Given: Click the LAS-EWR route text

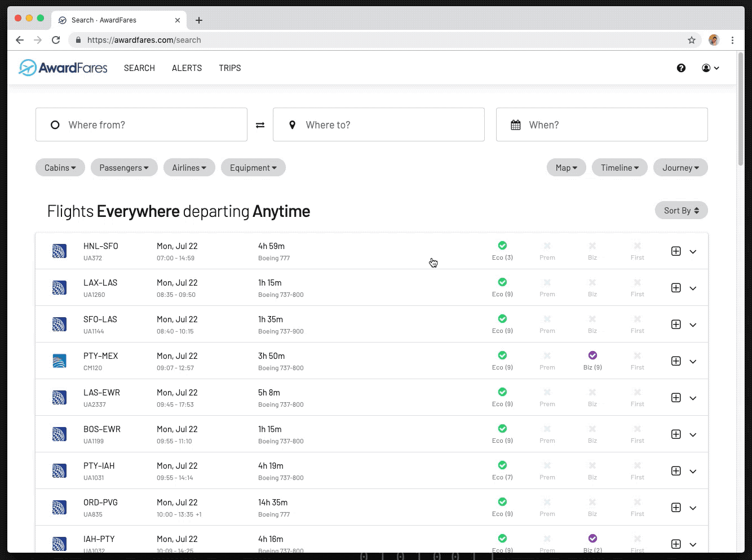Looking at the screenshot, I should click(101, 393).
